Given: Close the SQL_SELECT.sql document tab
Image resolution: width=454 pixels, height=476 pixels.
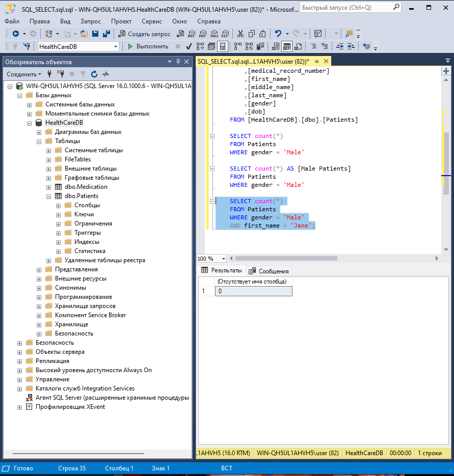Looking at the screenshot, I should pyautogui.click(x=326, y=61).
